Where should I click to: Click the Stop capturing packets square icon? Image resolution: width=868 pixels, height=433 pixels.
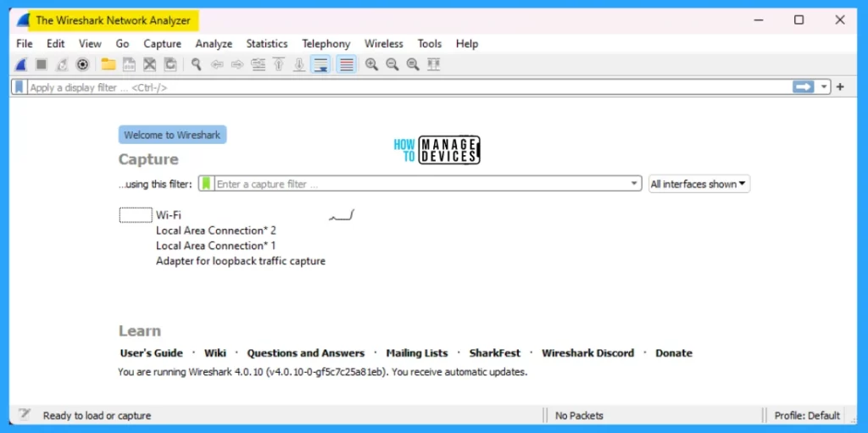point(41,64)
